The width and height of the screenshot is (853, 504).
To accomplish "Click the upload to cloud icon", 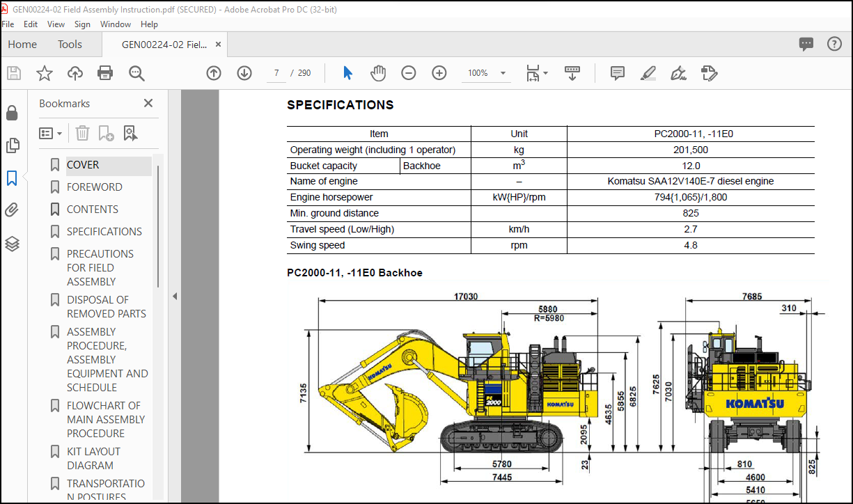I will 75,73.
